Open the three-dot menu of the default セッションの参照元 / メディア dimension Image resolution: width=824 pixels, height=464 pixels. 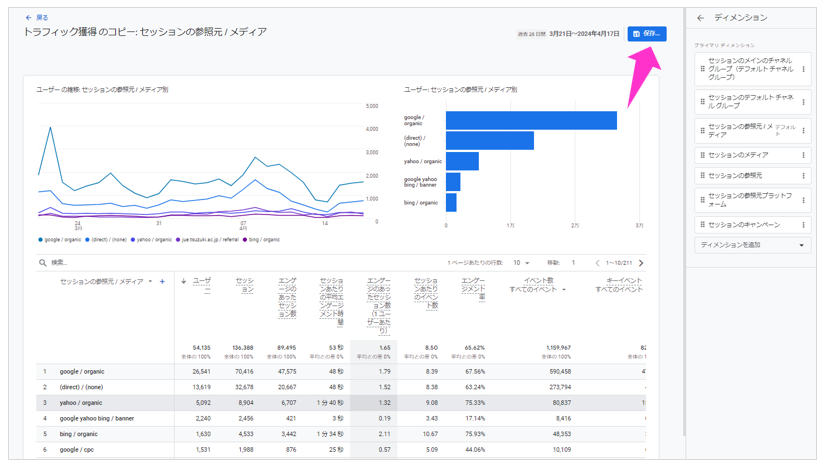click(804, 130)
